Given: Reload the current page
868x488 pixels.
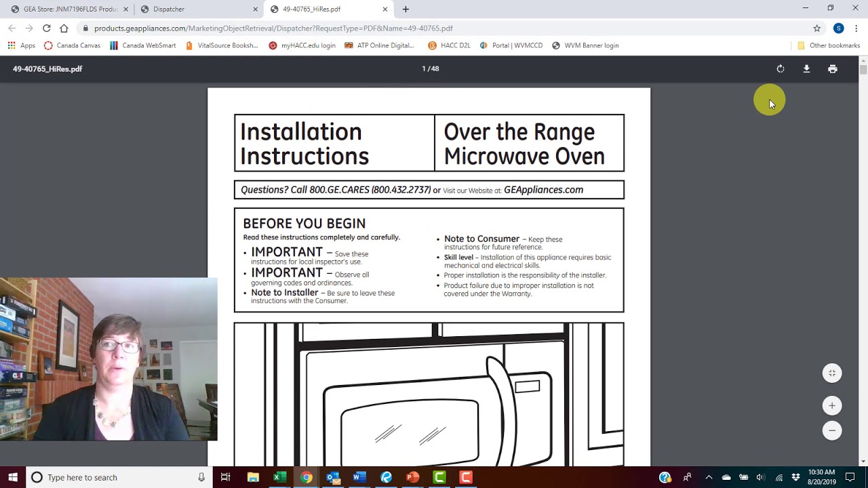Looking at the screenshot, I should click(x=46, y=28).
